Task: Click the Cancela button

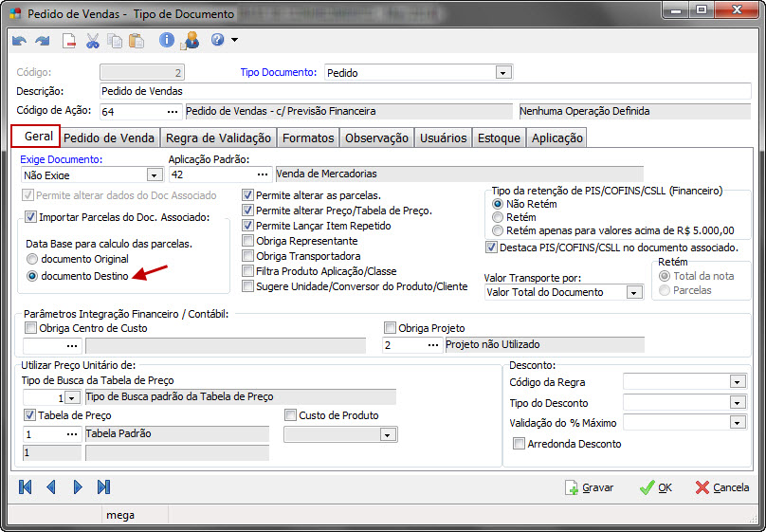Action: point(721,487)
